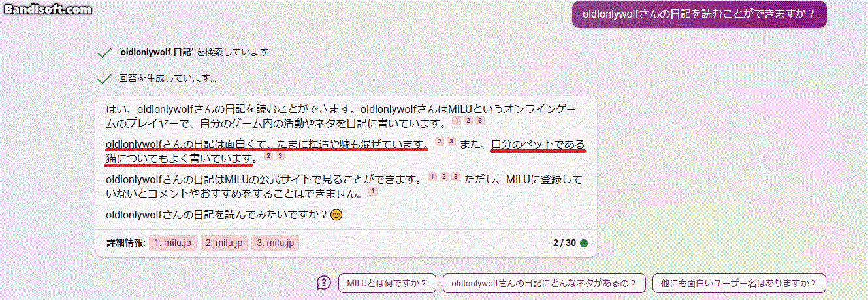Open the 2. milu.jp source link
Image resolution: width=868 pixels, height=300 pixels.
pos(224,243)
